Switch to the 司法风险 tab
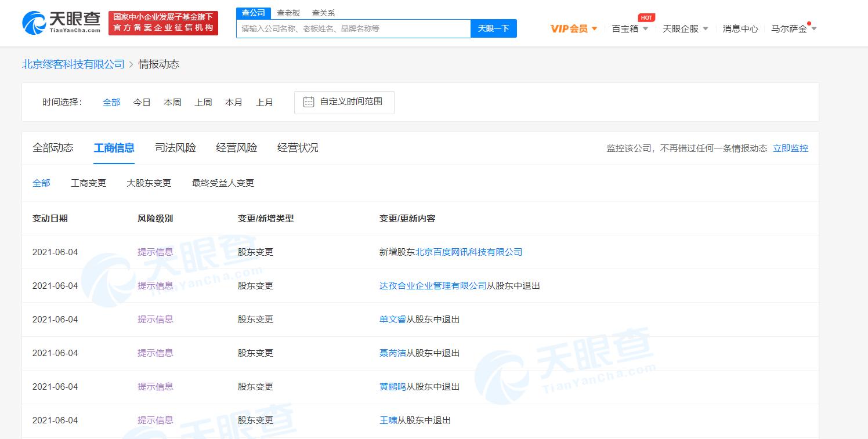This screenshot has height=439, width=868. 175,148
